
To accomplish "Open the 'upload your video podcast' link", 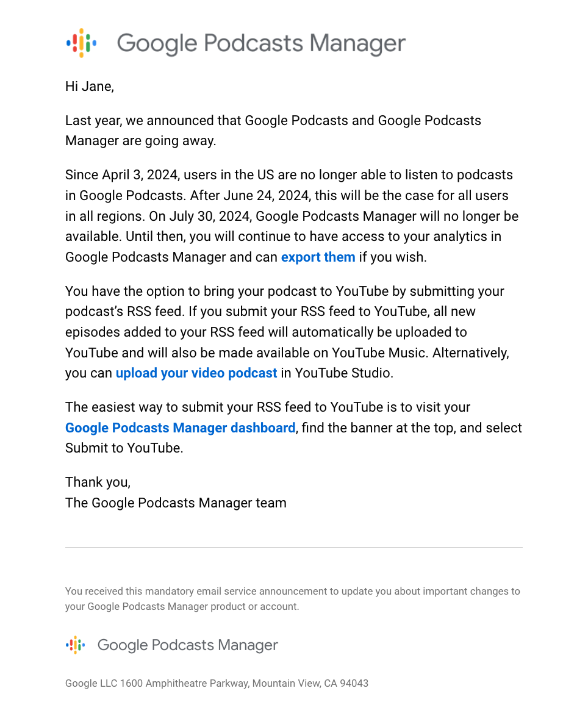I will tap(196, 373).
